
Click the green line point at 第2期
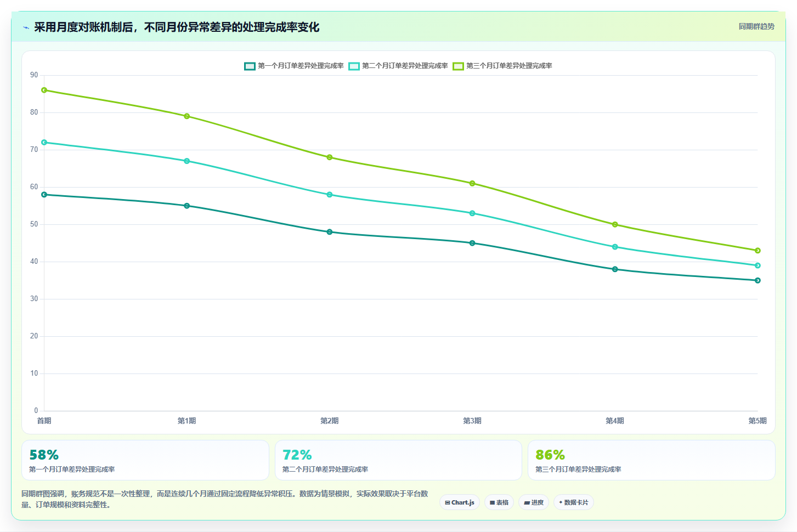(330, 157)
